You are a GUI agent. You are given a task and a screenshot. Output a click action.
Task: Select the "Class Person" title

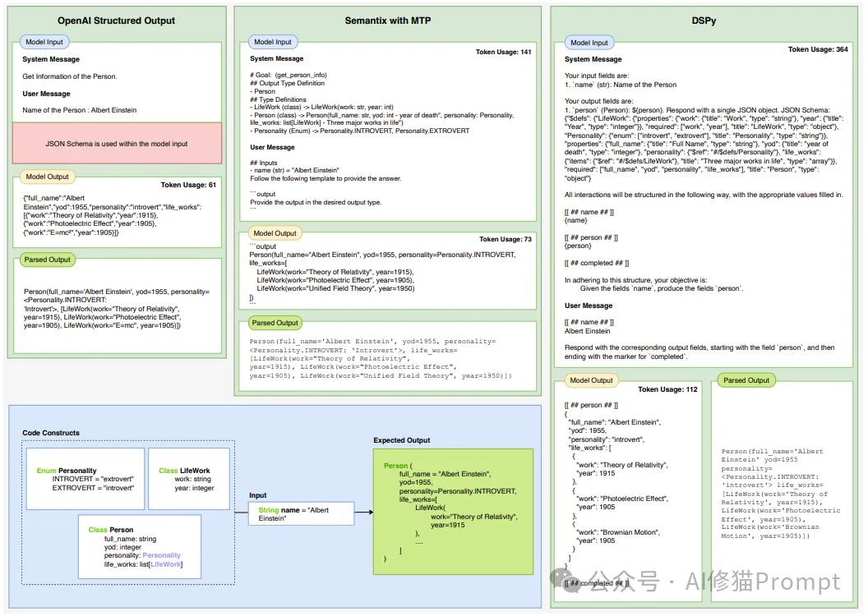[x=111, y=530]
